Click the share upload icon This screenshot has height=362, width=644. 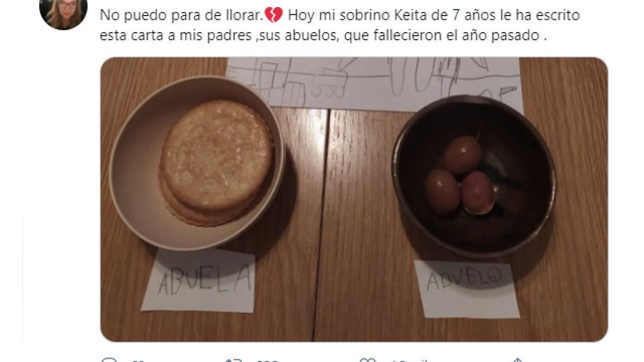(516, 360)
